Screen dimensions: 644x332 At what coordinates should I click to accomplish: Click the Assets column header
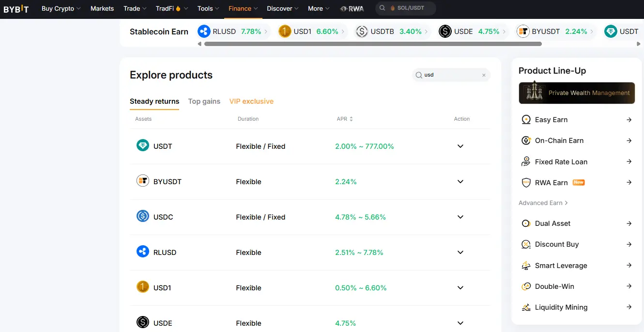(143, 119)
